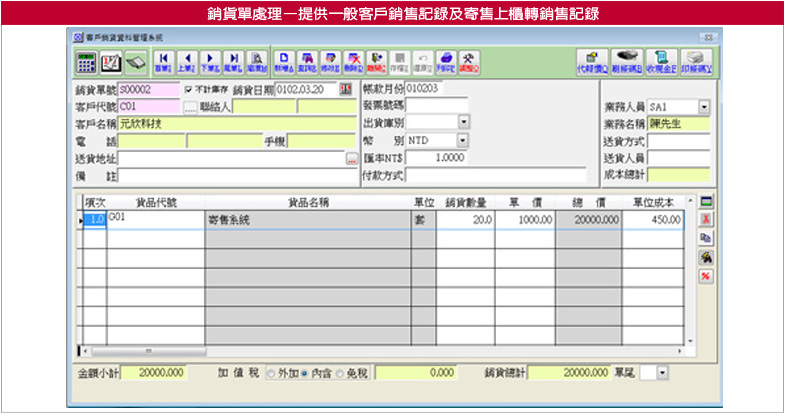
Task: Select the 內含 tax radio option
Action: point(305,373)
